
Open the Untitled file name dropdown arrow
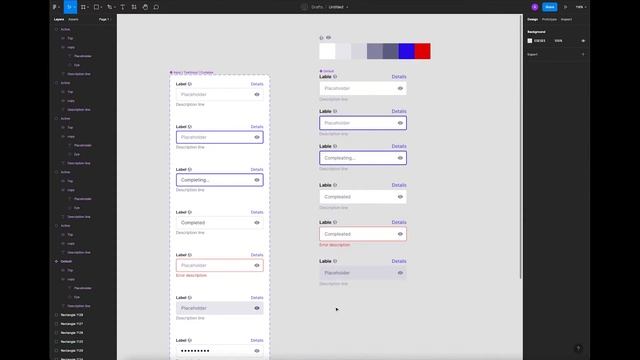347,7
